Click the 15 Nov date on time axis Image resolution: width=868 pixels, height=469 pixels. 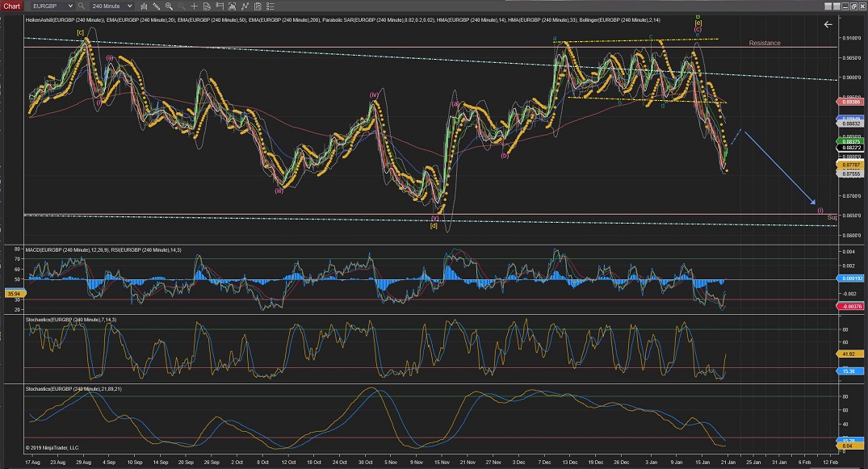point(441,463)
